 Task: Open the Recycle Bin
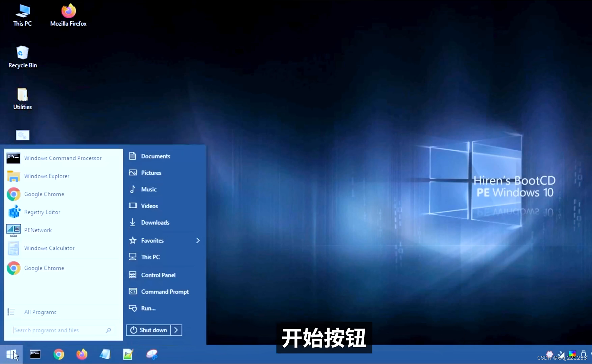pyautogui.click(x=22, y=56)
